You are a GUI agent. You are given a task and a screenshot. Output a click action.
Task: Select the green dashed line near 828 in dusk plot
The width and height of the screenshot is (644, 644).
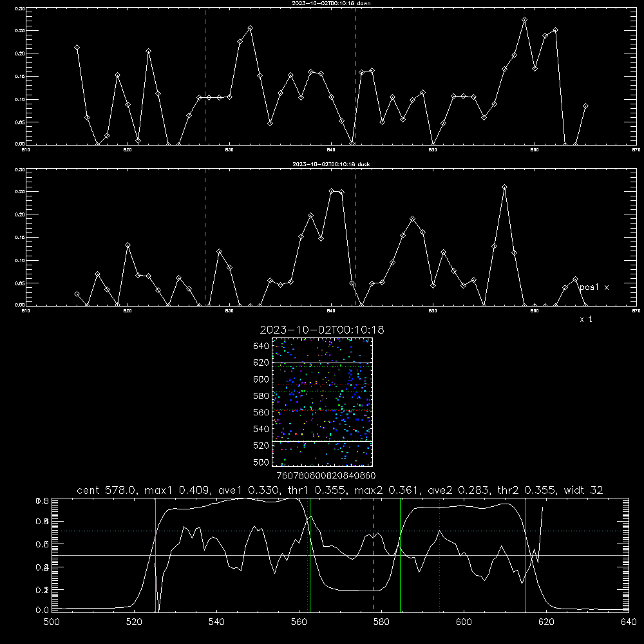tap(205, 237)
